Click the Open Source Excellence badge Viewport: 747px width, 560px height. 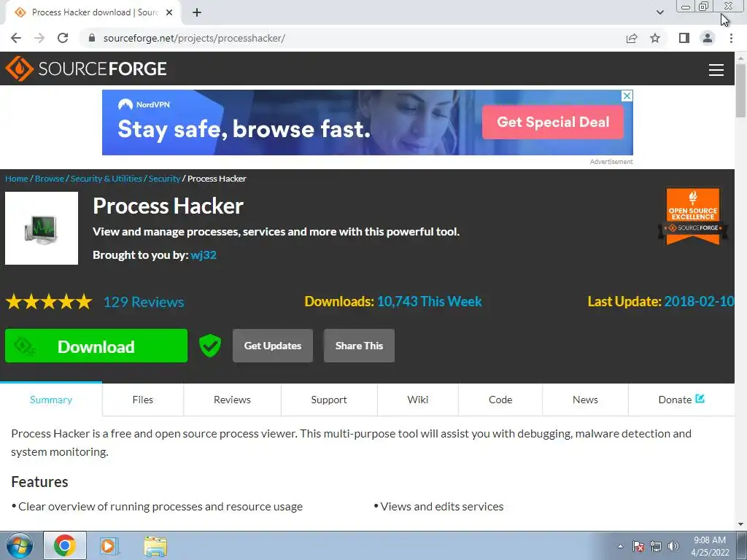point(693,216)
